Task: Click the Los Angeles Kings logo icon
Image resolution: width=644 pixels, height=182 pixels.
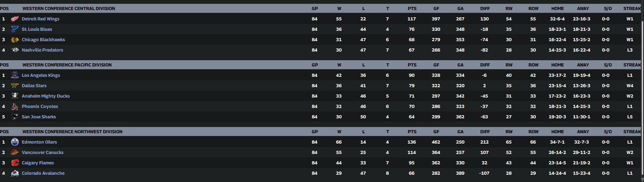Action: 15,75
